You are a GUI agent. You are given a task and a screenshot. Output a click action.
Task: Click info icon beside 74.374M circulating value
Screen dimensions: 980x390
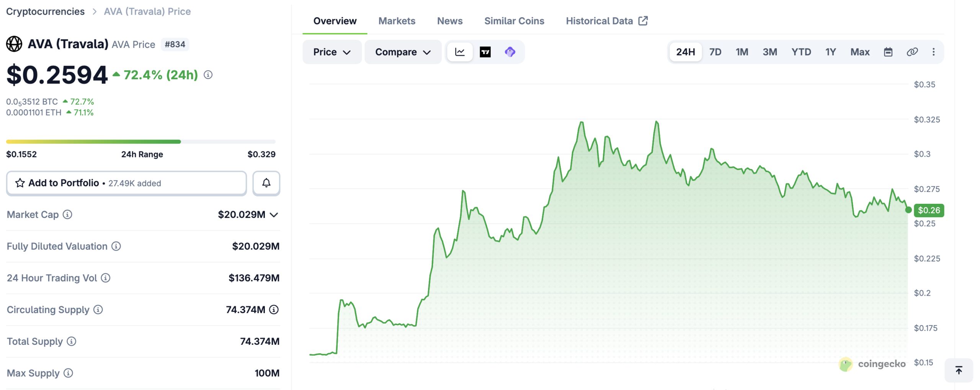point(274,310)
